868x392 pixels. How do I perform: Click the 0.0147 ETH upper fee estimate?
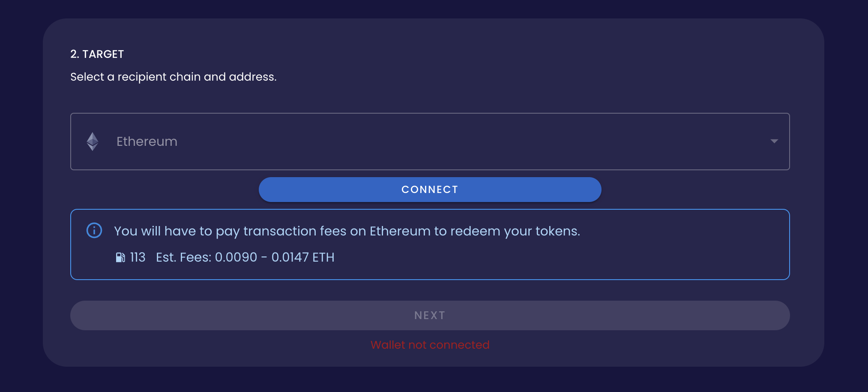click(303, 257)
